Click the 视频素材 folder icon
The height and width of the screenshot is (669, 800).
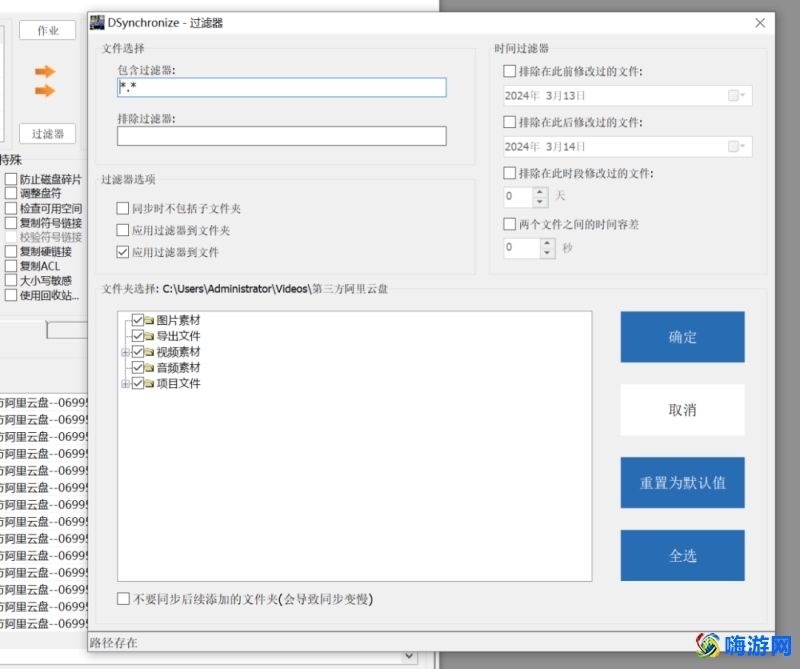click(x=149, y=352)
